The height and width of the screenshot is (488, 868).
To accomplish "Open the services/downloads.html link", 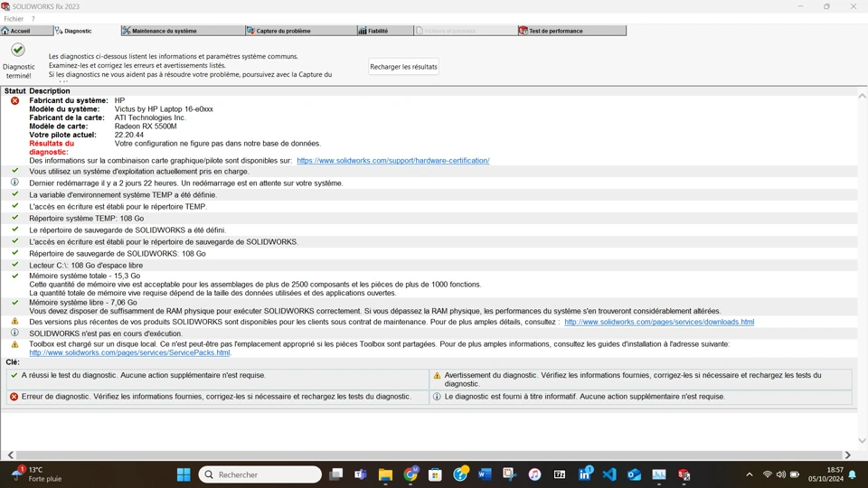I will (659, 322).
